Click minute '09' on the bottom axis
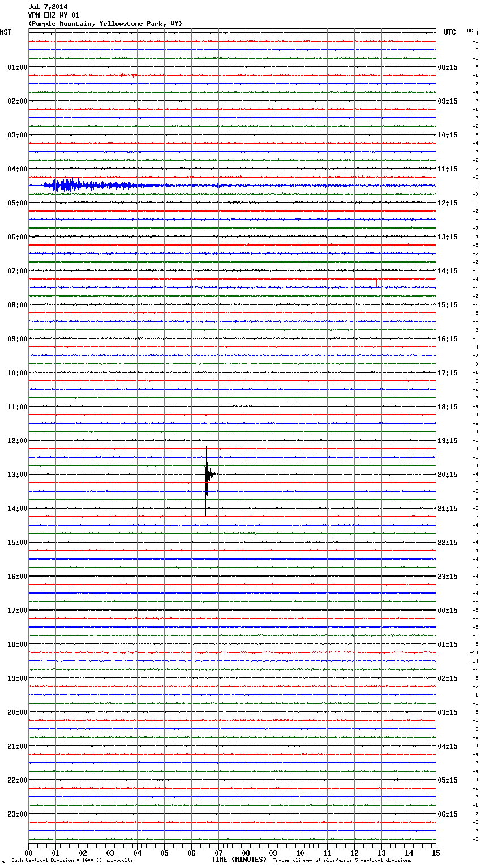Image resolution: width=481 pixels, height=868 pixels. tap(273, 853)
